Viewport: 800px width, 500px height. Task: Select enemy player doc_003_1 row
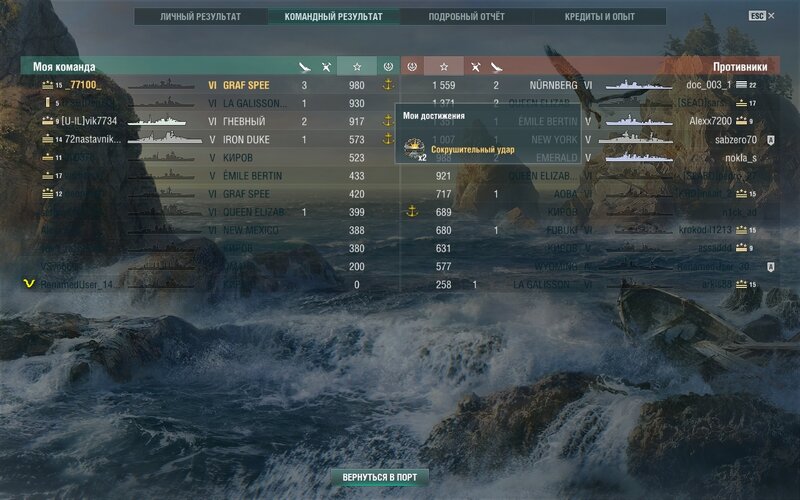590,85
